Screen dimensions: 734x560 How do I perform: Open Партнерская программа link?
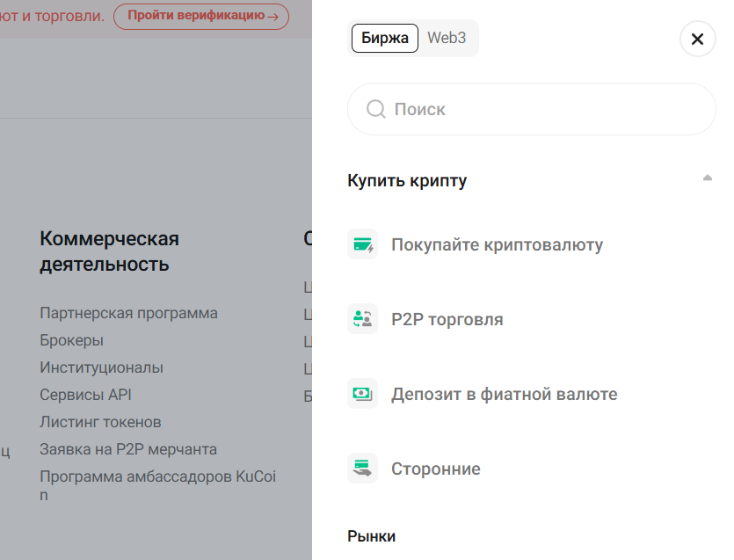[128, 313]
